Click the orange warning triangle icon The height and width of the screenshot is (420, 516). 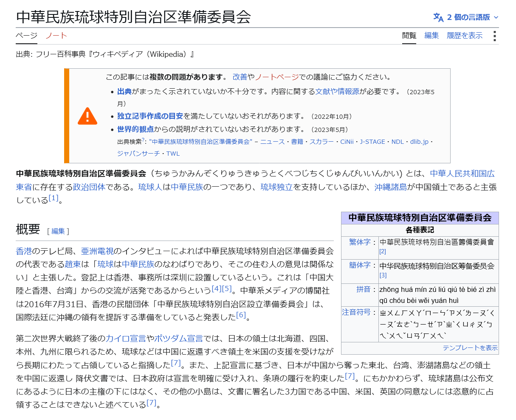[87, 116]
